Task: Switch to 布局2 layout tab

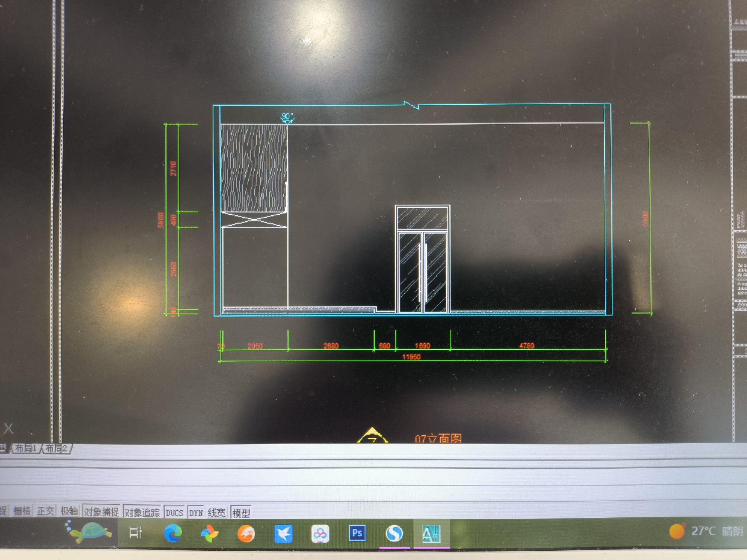Action: (56, 448)
